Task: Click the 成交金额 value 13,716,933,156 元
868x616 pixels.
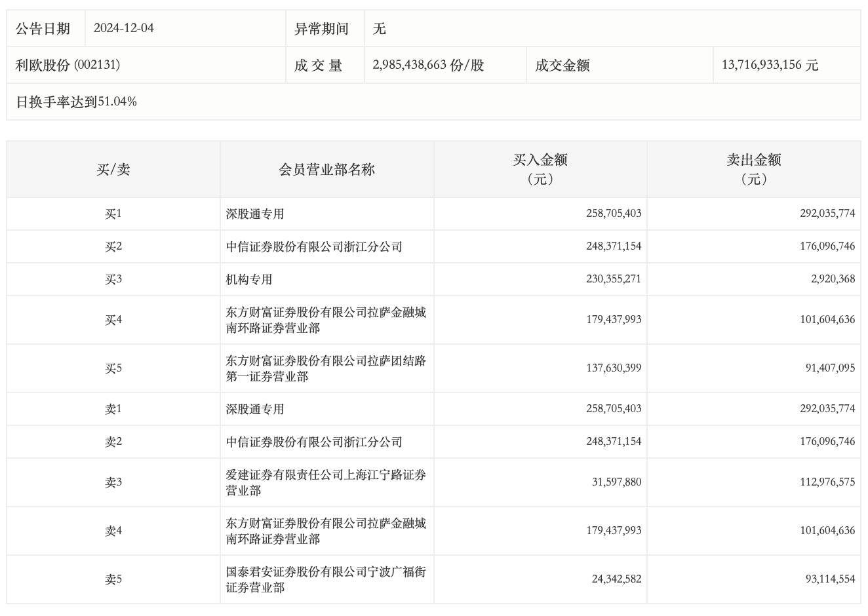Action: pos(770,65)
